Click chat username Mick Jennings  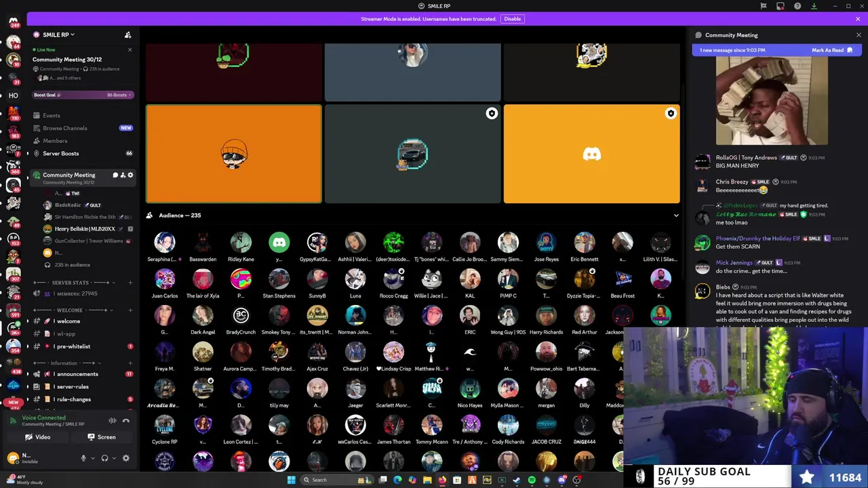(734, 263)
